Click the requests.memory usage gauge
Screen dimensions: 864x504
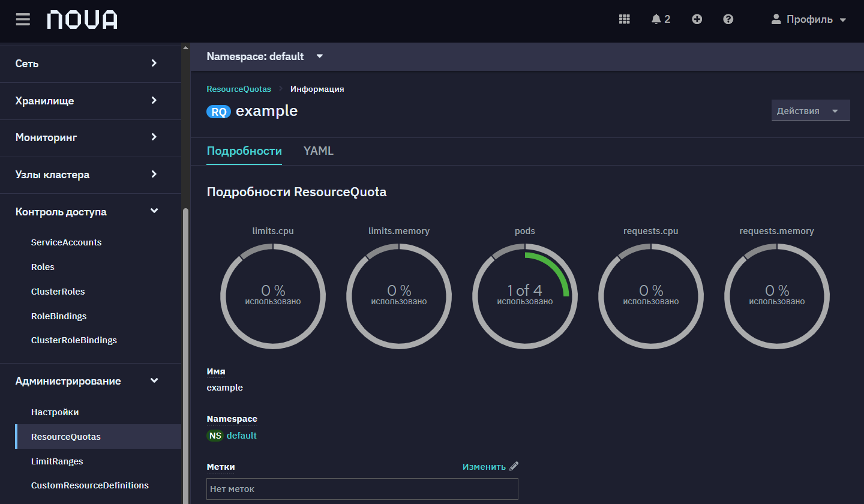pos(777,296)
